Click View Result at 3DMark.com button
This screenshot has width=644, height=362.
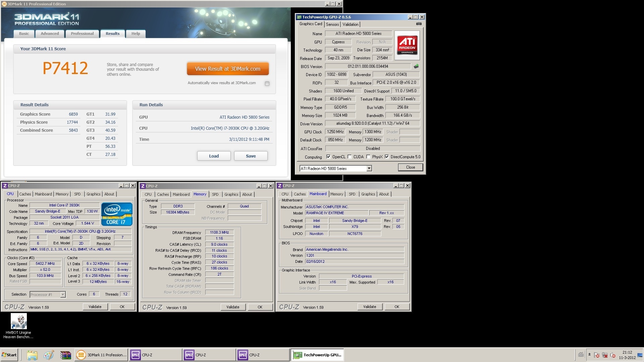[228, 69]
